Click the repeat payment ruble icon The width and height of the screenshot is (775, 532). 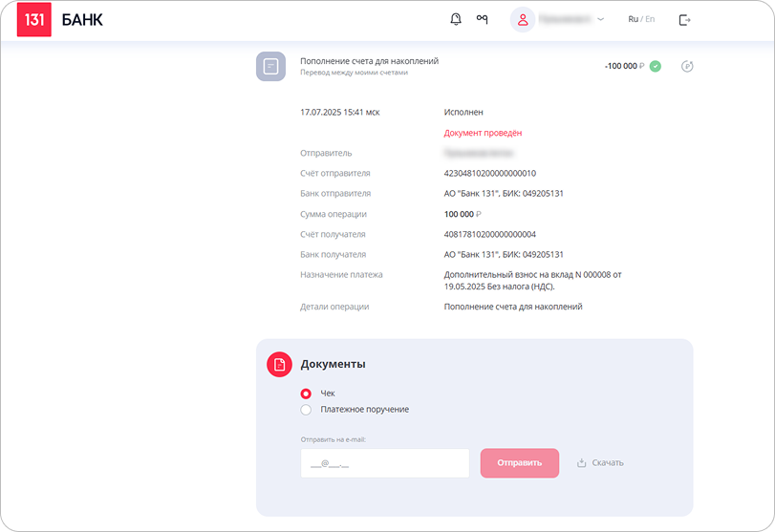click(687, 66)
